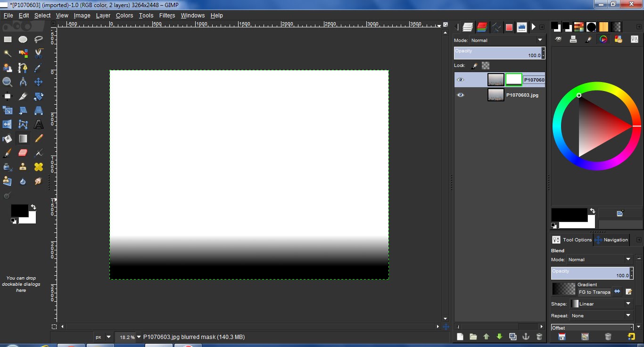Select the Blur/Sharpen droplet tool
Screen dimensions: 644x347
click(23, 181)
